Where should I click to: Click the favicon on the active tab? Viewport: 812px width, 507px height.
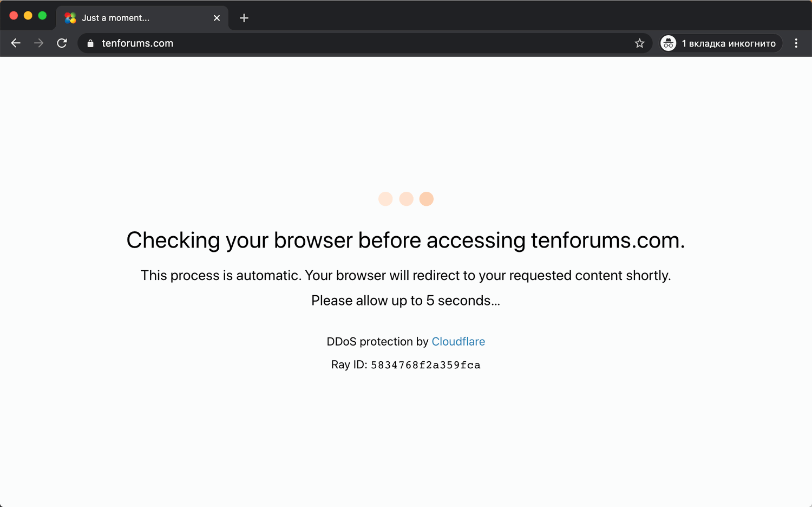click(70, 17)
